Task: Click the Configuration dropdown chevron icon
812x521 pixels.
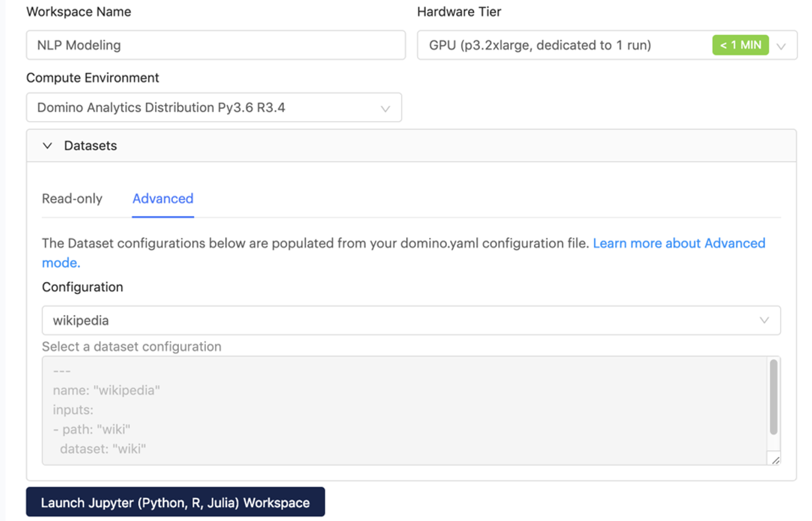Action: pyautogui.click(x=764, y=320)
